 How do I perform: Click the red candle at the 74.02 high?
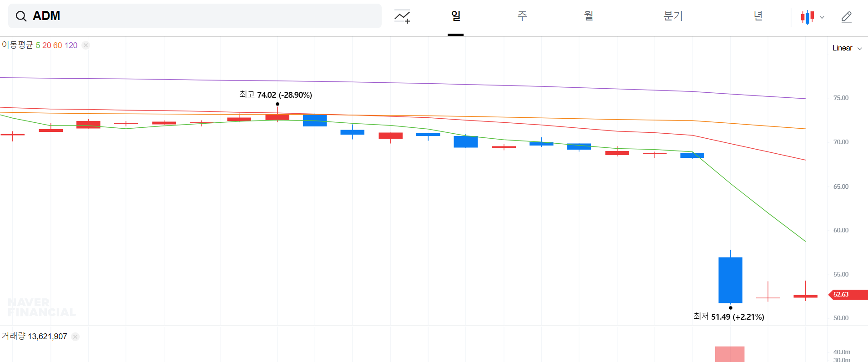click(x=278, y=117)
